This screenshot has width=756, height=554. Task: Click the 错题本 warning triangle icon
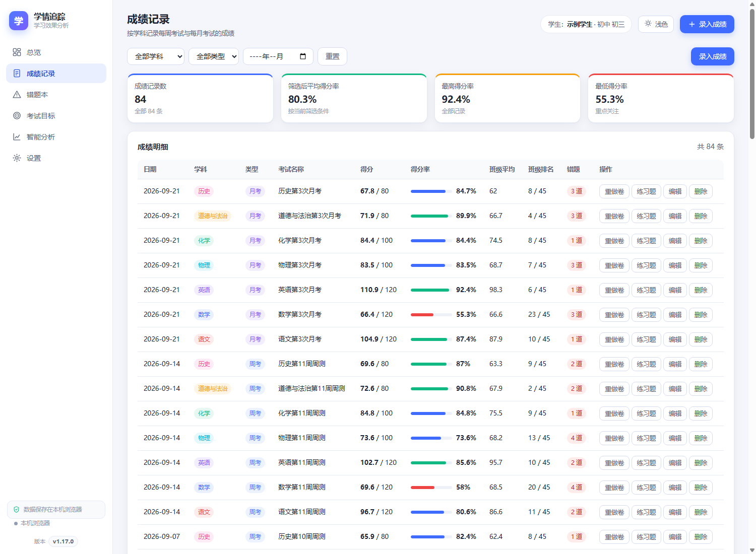17,95
